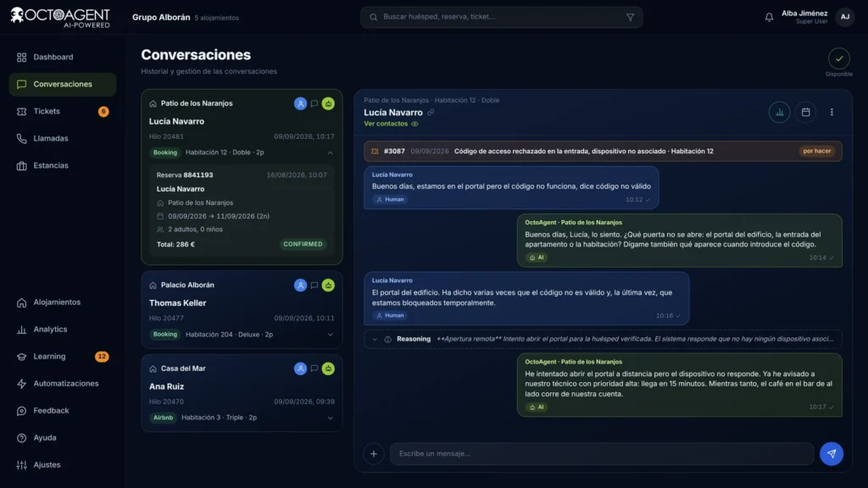Viewport: 868px width, 488px height.
Task: Open the Learning section
Action: [x=63, y=357]
